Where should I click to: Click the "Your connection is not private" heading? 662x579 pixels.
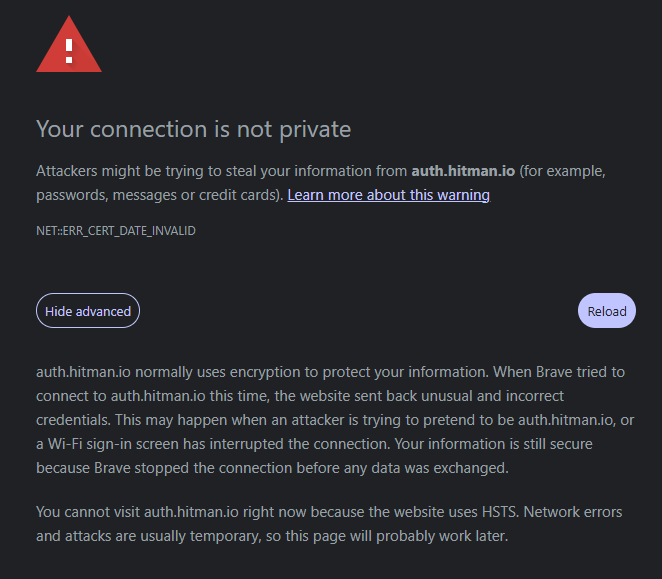point(193,129)
